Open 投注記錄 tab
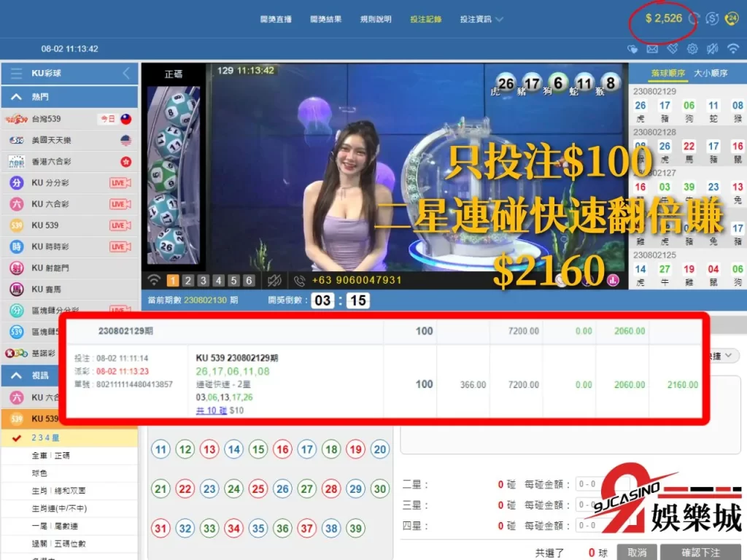This screenshot has width=747, height=560. pyautogui.click(x=426, y=19)
